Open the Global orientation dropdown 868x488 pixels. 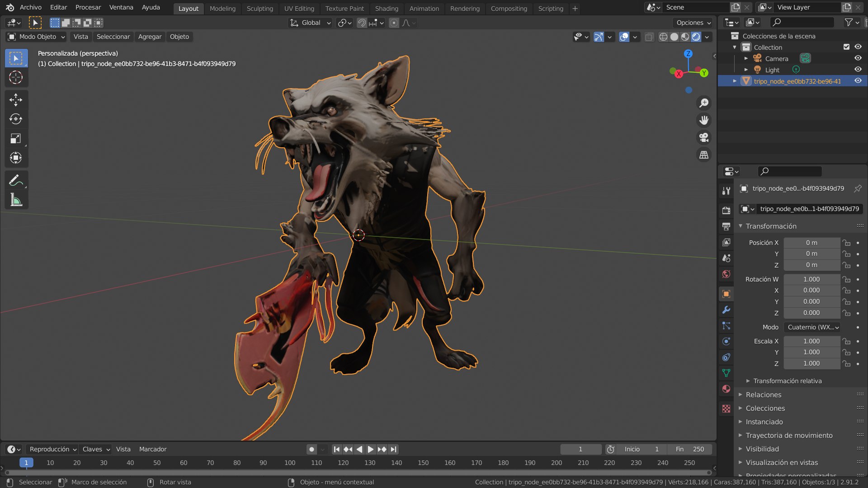pos(311,23)
